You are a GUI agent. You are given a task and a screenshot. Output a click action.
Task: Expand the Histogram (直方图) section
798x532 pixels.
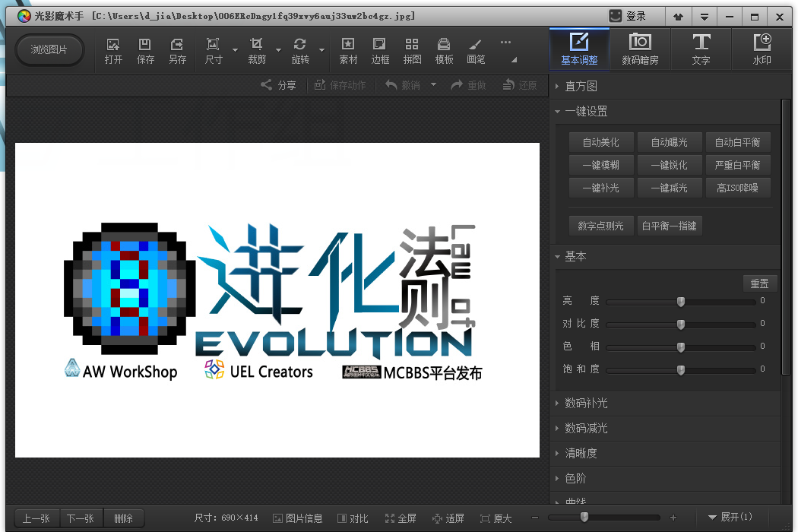pos(581,86)
